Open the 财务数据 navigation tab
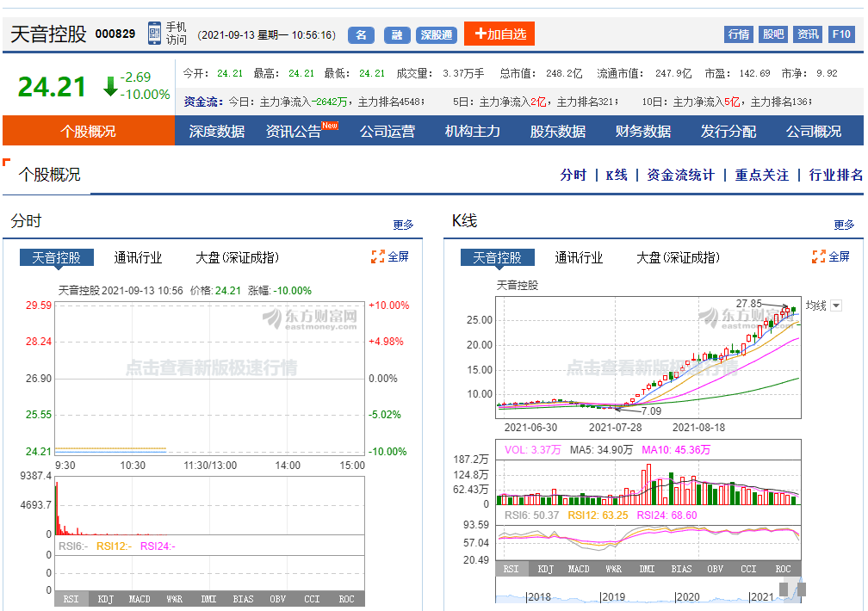 tap(642, 131)
